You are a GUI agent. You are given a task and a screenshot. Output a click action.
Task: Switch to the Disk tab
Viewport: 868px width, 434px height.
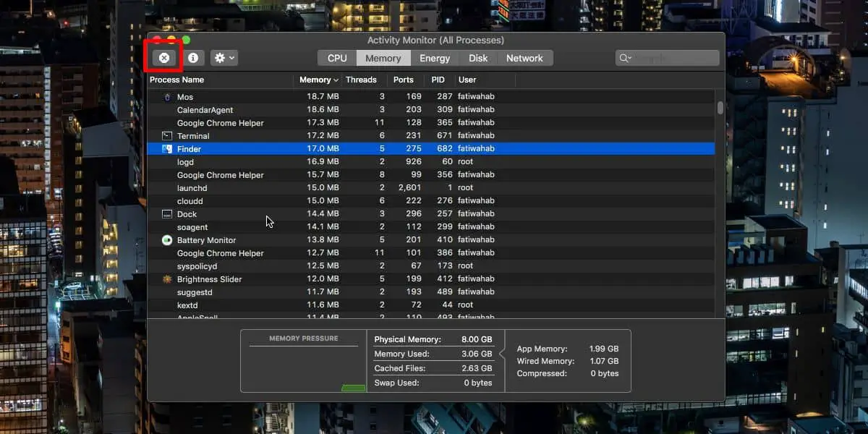(478, 58)
